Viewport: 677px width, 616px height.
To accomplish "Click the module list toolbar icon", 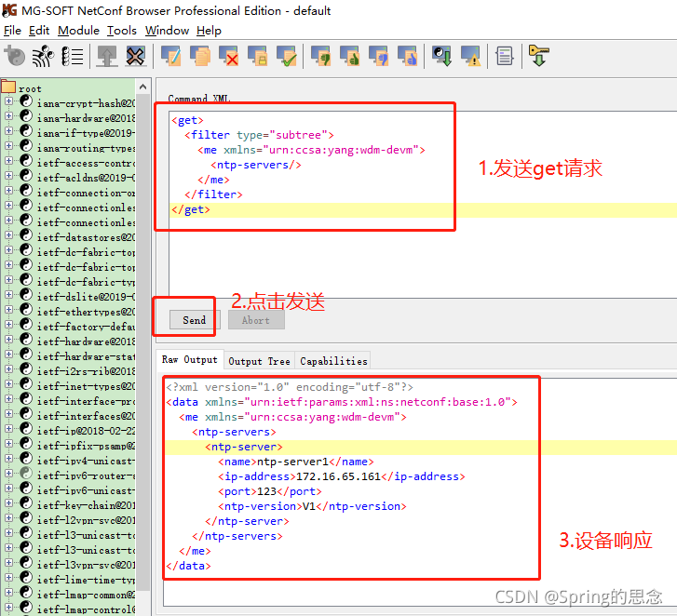I will pos(72,56).
